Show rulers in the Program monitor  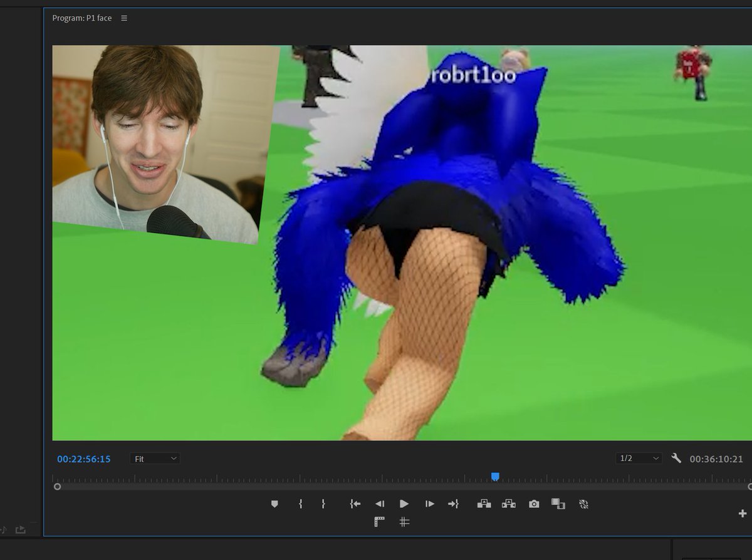click(x=379, y=521)
